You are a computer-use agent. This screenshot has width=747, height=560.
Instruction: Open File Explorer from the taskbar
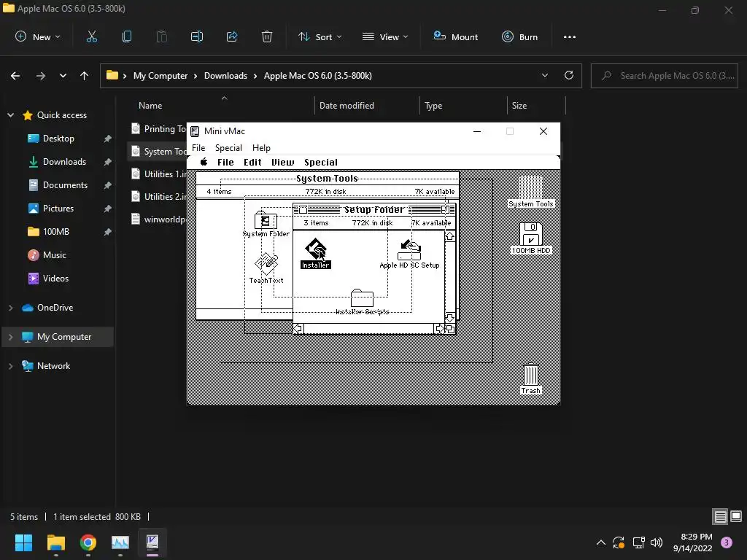pos(55,542)
